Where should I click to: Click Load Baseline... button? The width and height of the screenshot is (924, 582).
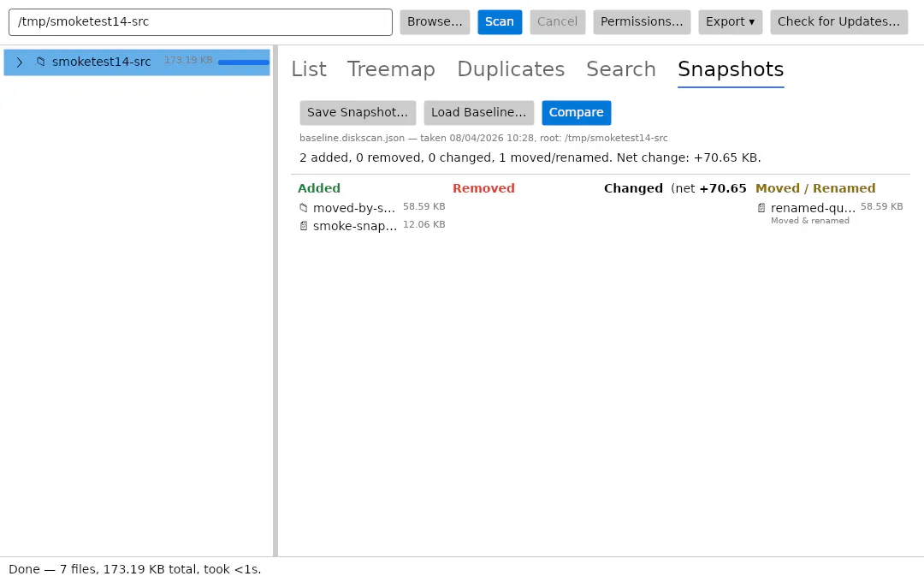[x=479, y=113]
